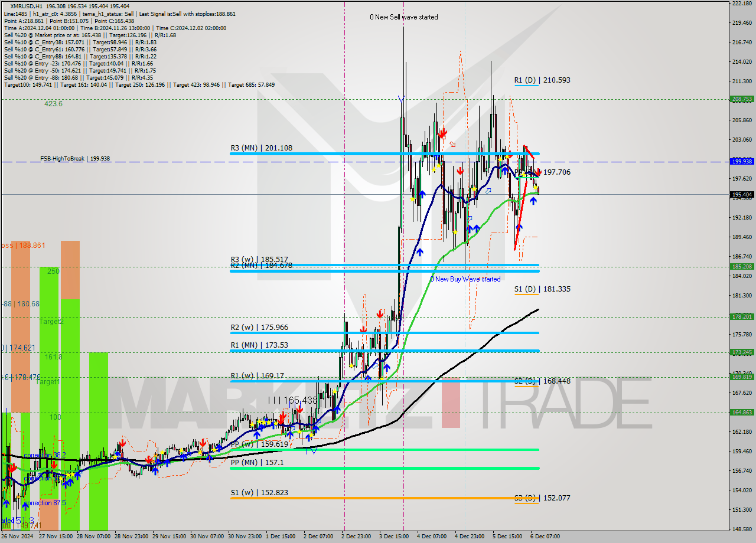Click the 'Target2' Fibonacci label
The height and width of the screenshot is (543, 756).
(51, 322)
